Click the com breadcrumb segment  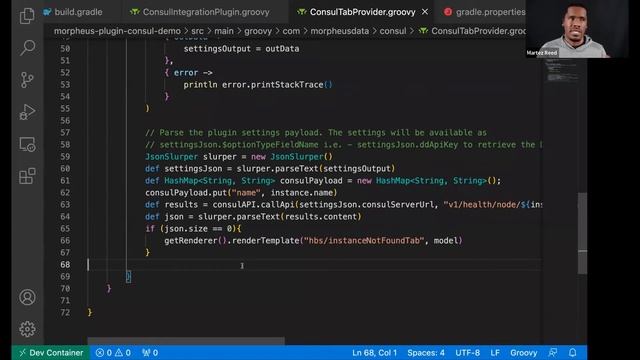pos(291,31)
